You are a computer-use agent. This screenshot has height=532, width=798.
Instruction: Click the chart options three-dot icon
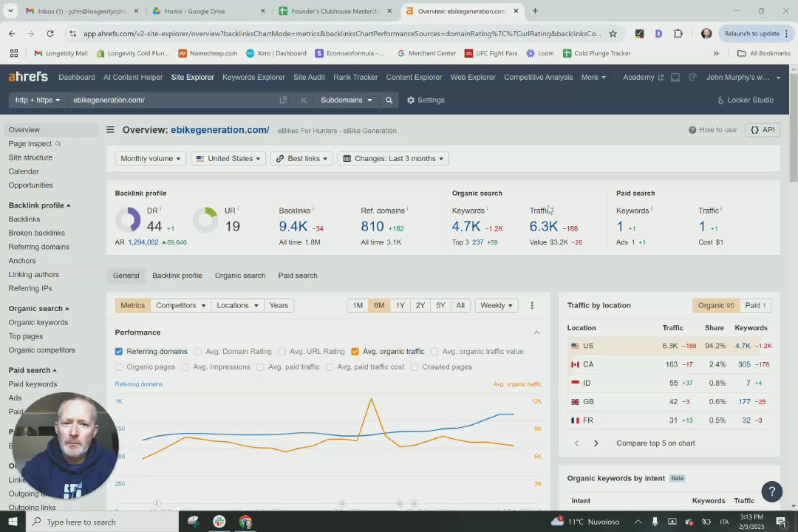532,305
